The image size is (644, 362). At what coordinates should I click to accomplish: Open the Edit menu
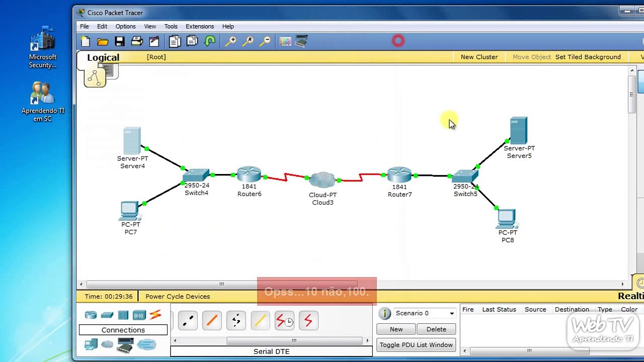[102, 26]
